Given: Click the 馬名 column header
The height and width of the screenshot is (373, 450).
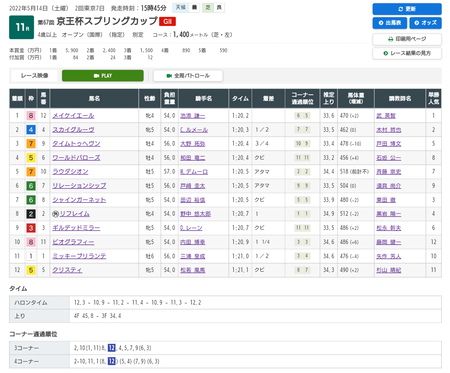Looking at the screenshot, I should click(x=94, y=98).
